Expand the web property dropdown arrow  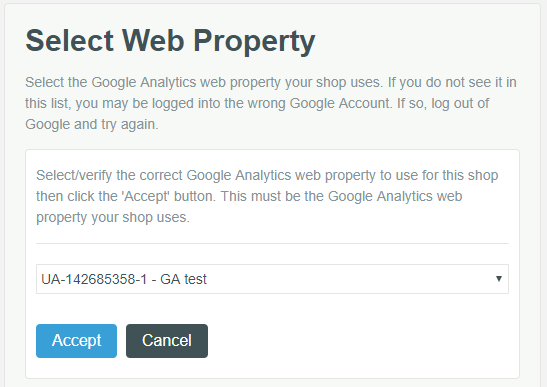pos(499,279)
